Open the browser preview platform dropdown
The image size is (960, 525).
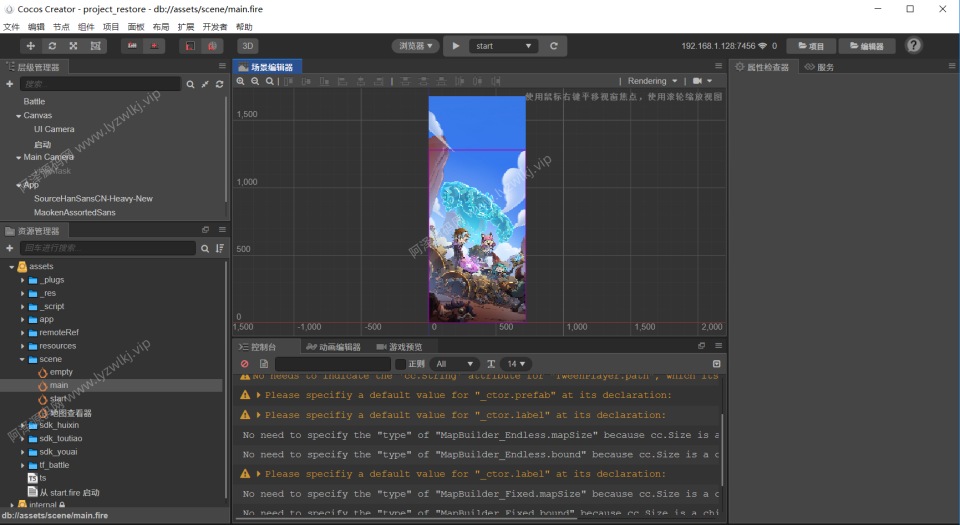416,46
